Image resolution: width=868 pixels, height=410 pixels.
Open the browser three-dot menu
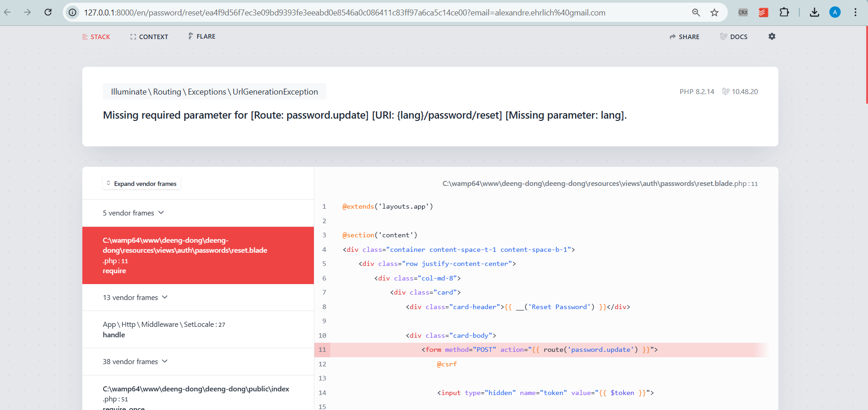[855, 12]
